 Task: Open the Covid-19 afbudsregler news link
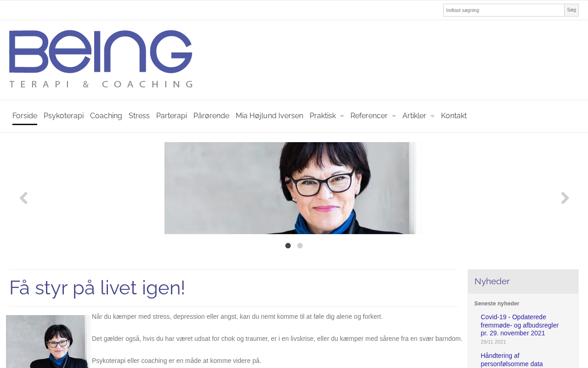[x=520, y=325]
